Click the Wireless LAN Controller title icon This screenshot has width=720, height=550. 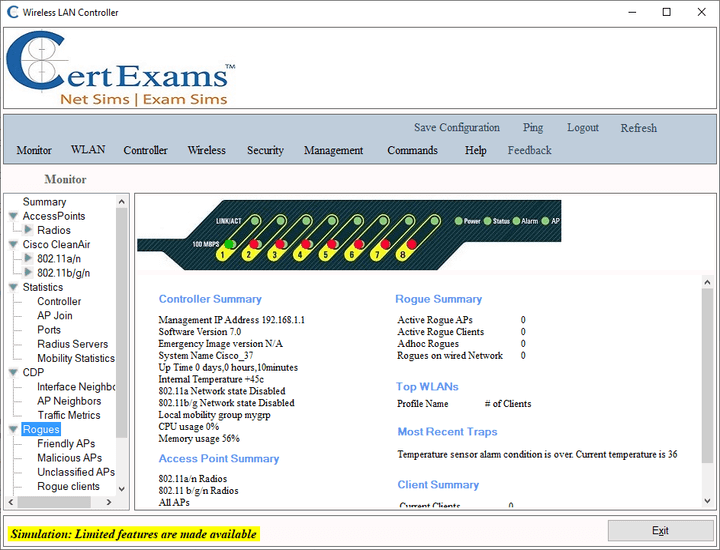13,12
